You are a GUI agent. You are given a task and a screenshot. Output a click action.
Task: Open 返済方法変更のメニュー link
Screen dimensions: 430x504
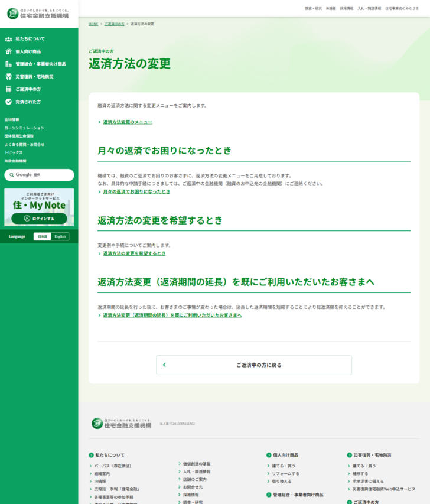(128, 122)
